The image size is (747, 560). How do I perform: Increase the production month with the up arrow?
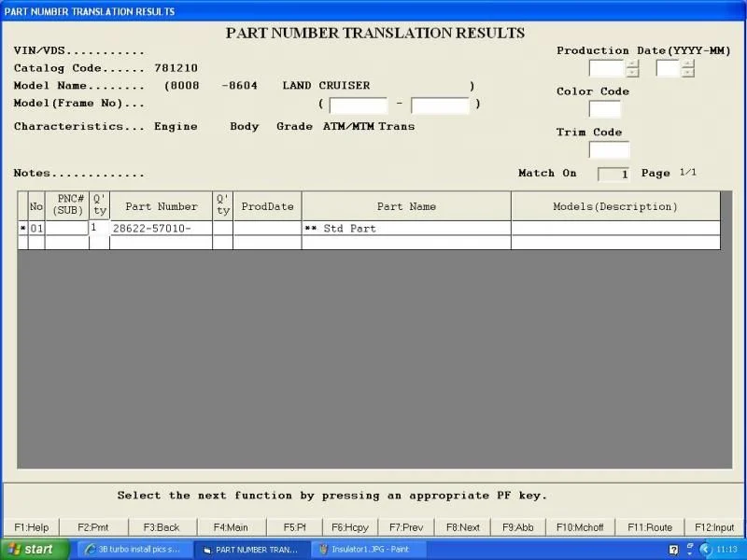pyautogui.click(x=688, y=63)
